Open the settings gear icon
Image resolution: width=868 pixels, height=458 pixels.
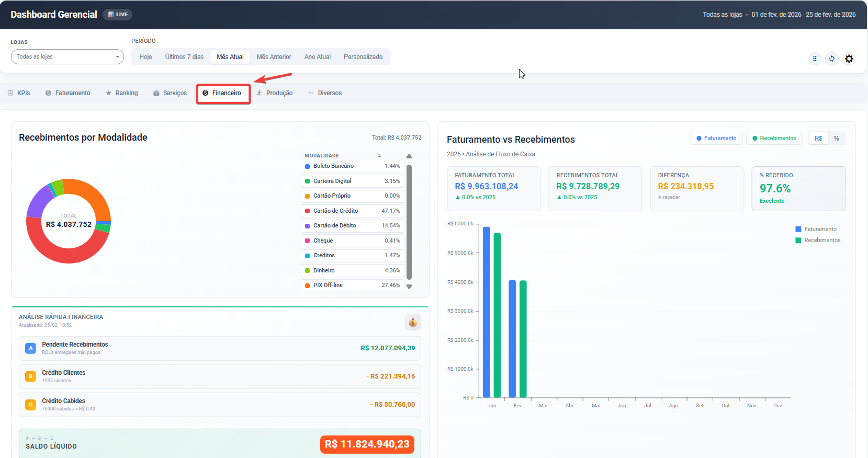click(849, 59)
